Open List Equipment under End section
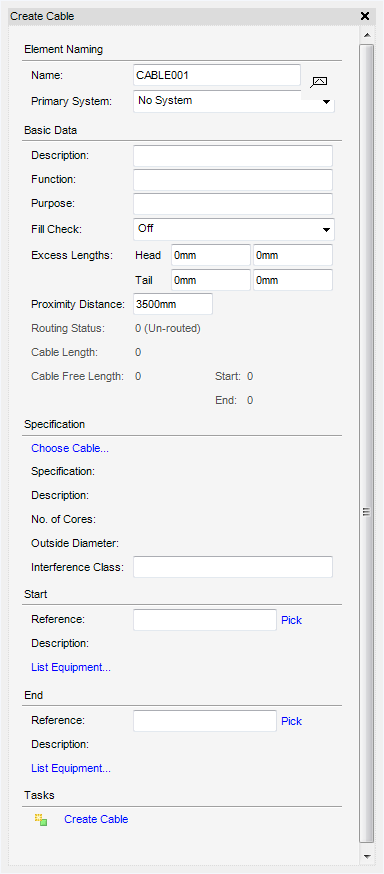 point(71,768)
